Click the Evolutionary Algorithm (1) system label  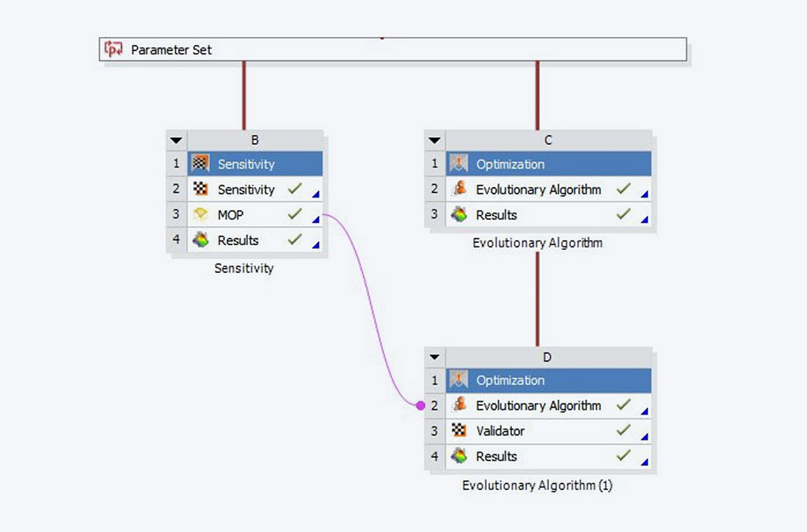[x=537, y=486]
